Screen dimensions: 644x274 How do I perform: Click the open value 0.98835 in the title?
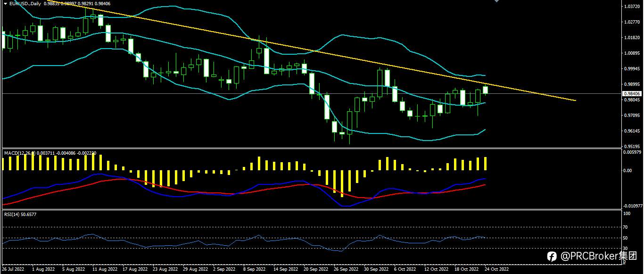point(51,3)
